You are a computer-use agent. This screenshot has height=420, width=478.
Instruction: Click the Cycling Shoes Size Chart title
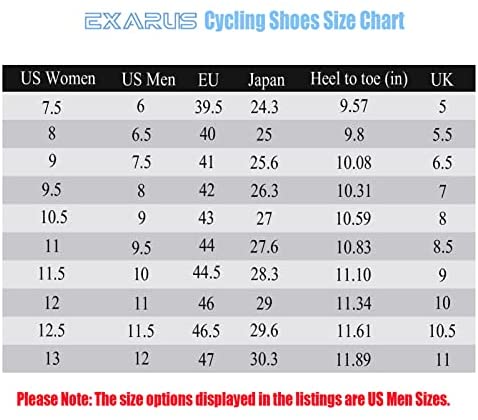(x=304, y=21)
